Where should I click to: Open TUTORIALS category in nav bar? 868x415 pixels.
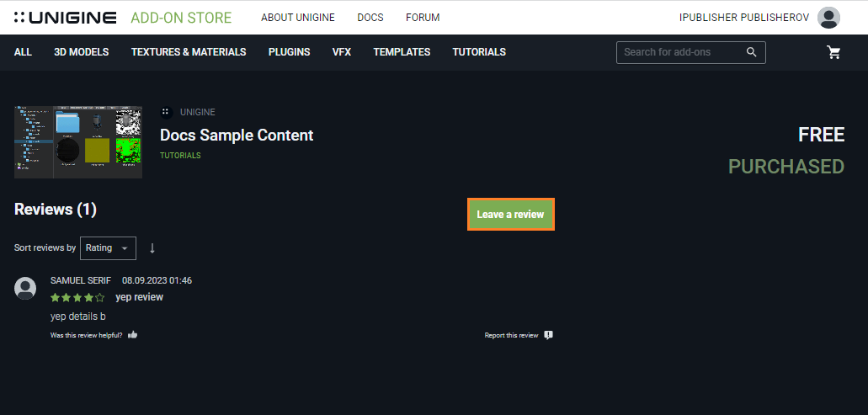(479, 52)
